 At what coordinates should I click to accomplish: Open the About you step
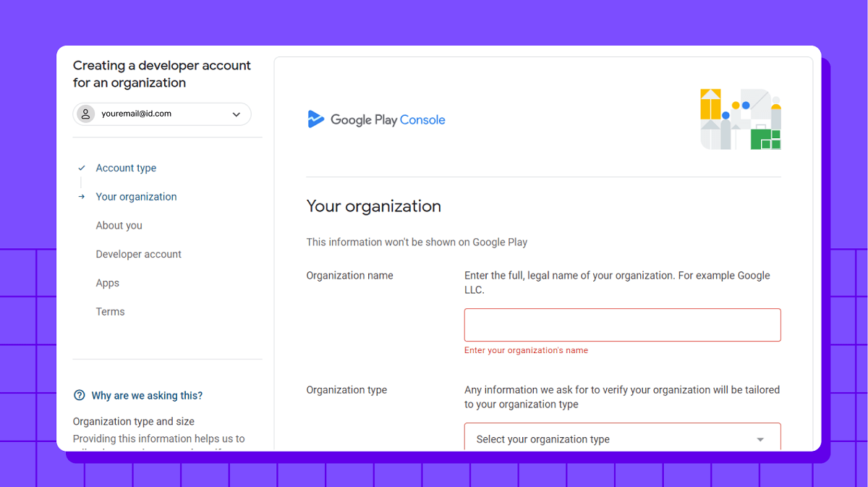coord(119,226)
